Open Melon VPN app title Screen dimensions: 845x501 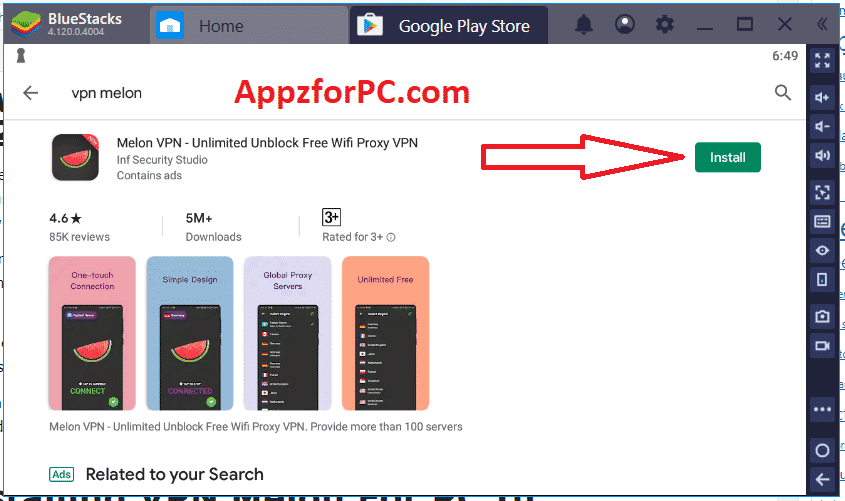coord(267,143)
